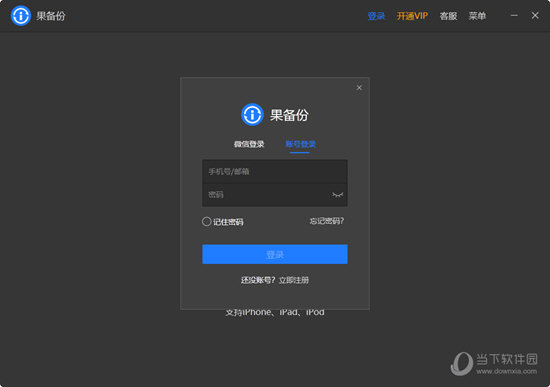Click the 立即注册 link
The height and width of the screenshot is (387, 550).
pos(294,280)
